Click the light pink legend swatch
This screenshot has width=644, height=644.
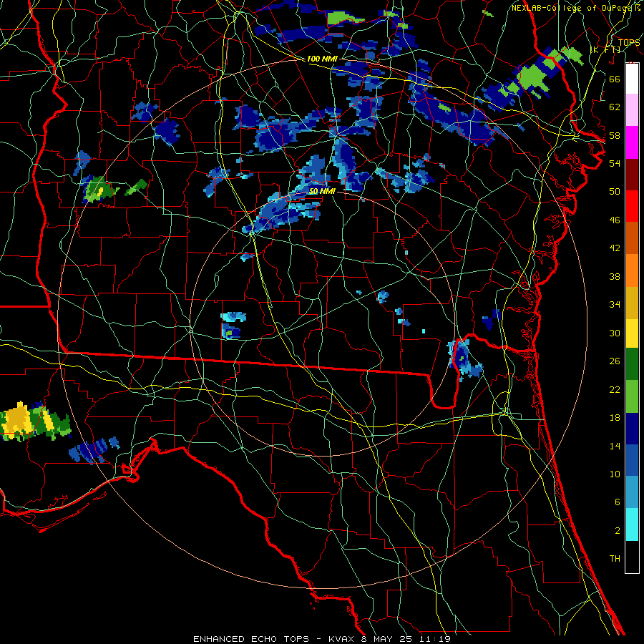pyautogui.click(x=632, y=110)
